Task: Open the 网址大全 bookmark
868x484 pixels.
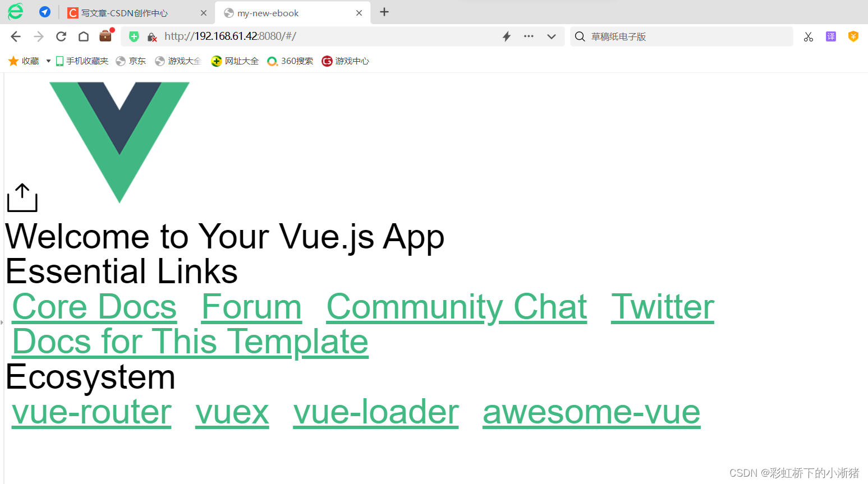Action: (x=235, y=61)
